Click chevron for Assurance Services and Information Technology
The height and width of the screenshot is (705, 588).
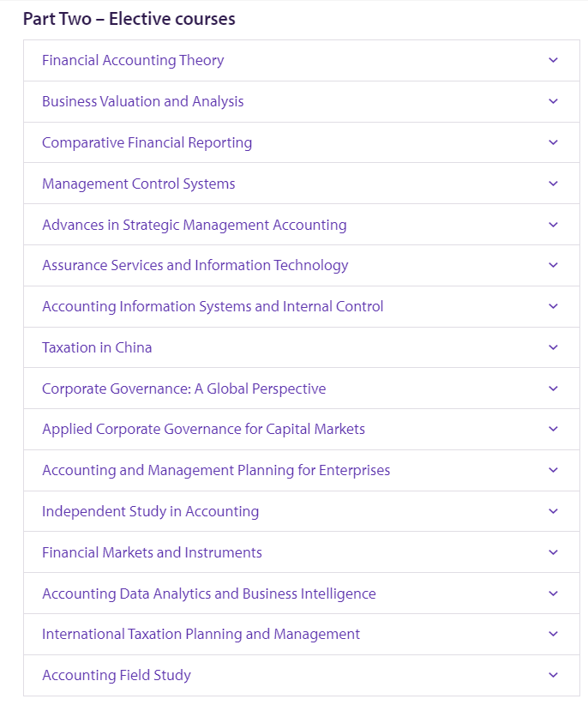pos(554,265)
